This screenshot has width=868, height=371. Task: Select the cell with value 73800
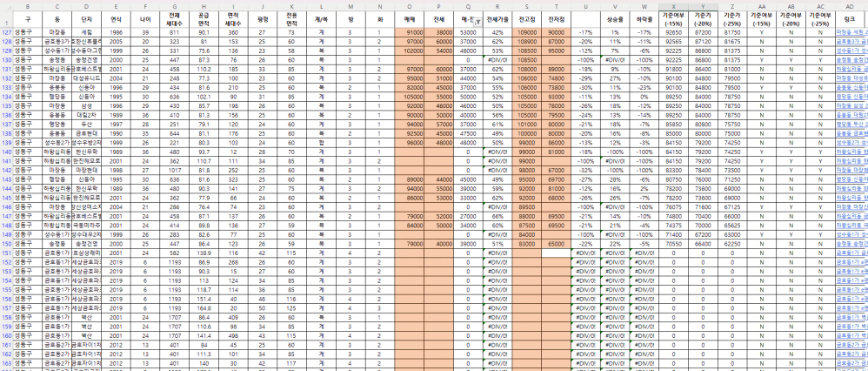click(x=556, y=87)
